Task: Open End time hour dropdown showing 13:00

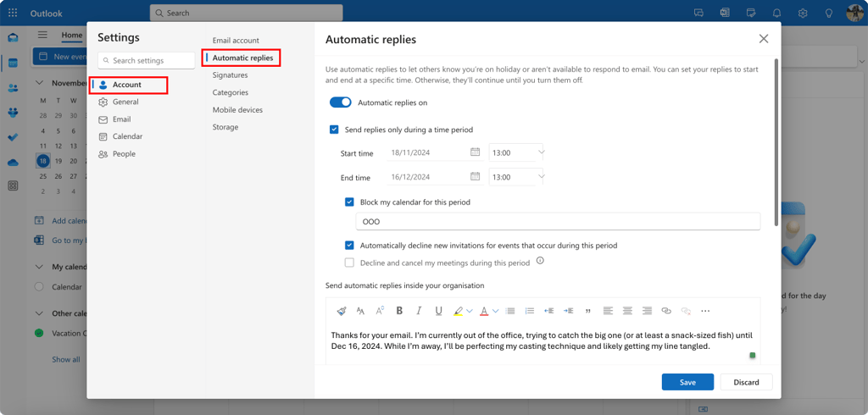Action: coord(517,177)
